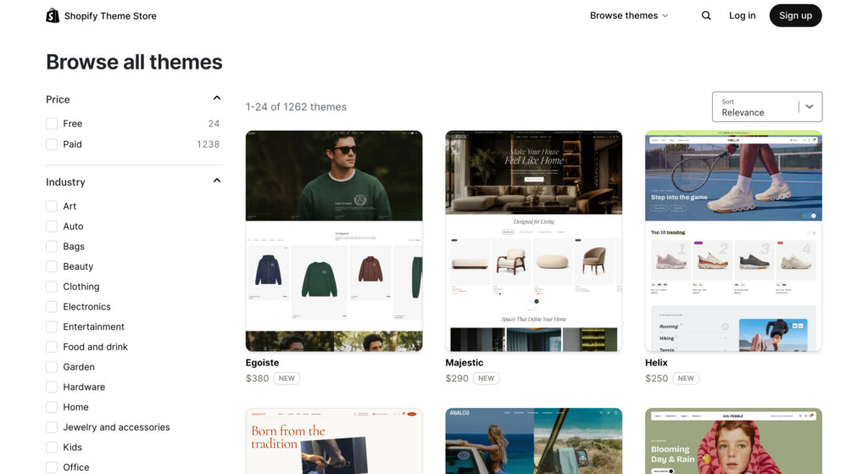868x474 pixels.
Task: Click the Egoiste theme title
Action: coord(263,362)
